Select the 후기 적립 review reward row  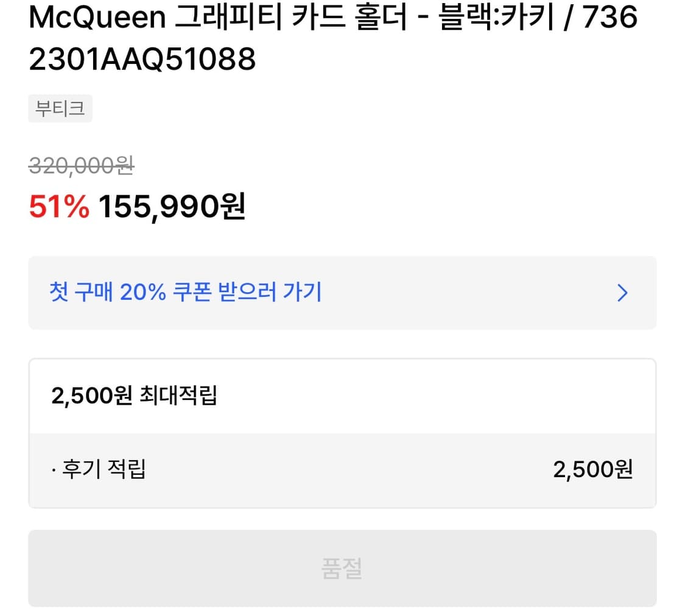click(97, 469)
